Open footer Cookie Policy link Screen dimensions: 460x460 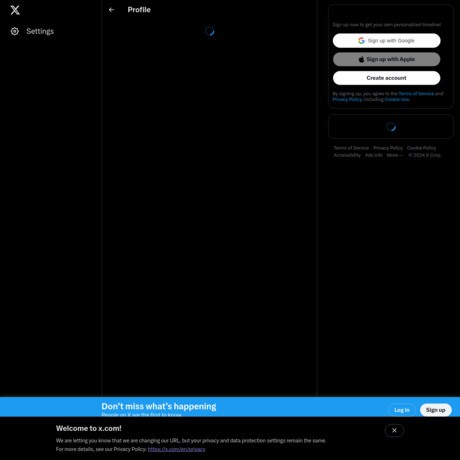point(421,148)
